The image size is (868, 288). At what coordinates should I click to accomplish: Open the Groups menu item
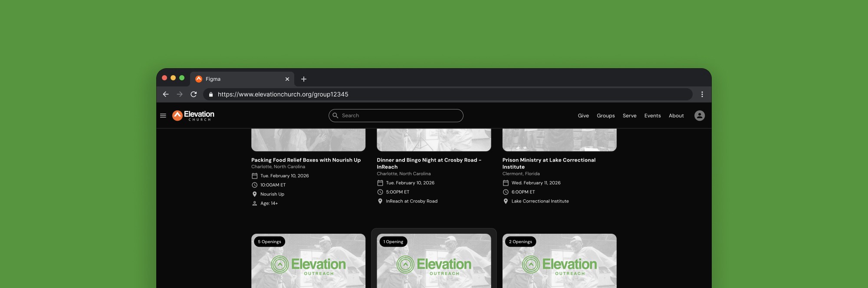[606, 116]
